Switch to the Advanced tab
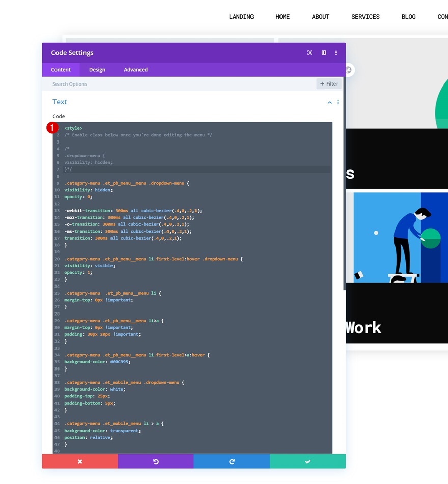This screenshot has height=484, width=448. coord(135,70)
